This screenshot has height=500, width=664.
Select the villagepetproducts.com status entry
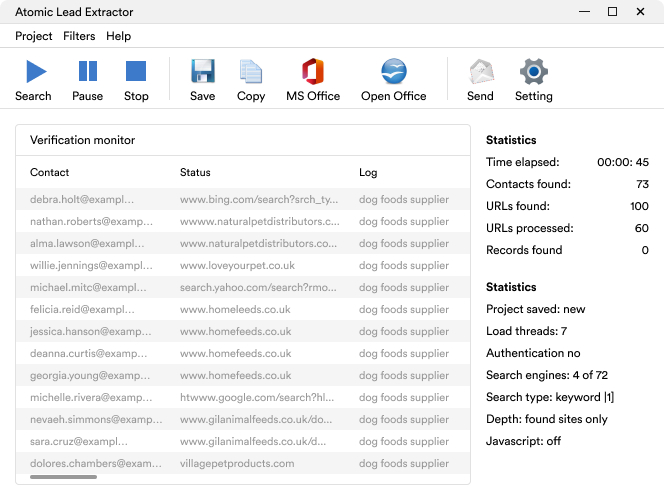pos(237,464)
